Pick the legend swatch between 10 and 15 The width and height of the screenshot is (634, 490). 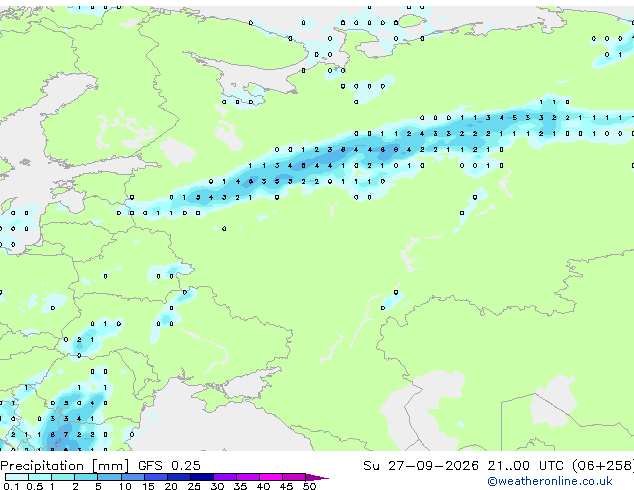132,477
